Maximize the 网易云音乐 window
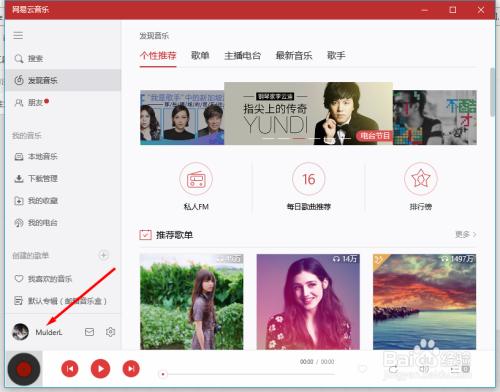Image resolution: width=500 pixels, height=392 pixels. (453, 10)
